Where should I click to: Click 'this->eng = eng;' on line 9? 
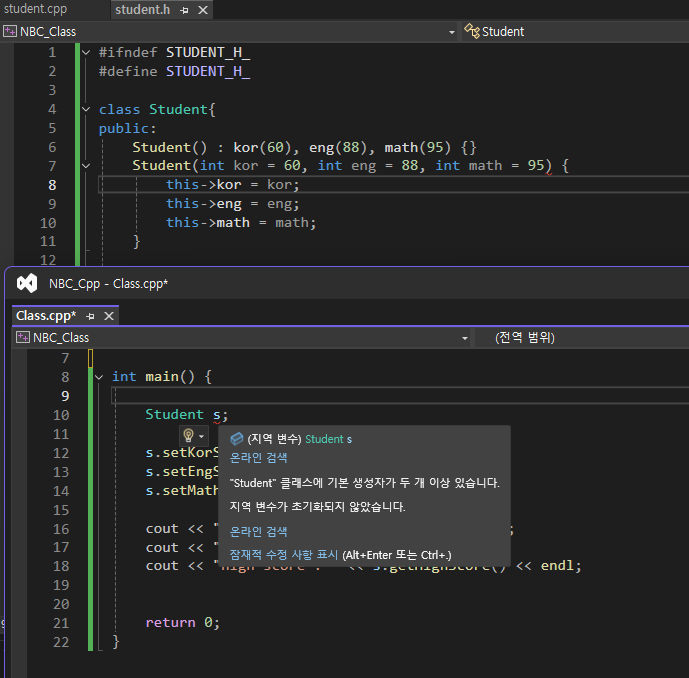tap(232, 204)
